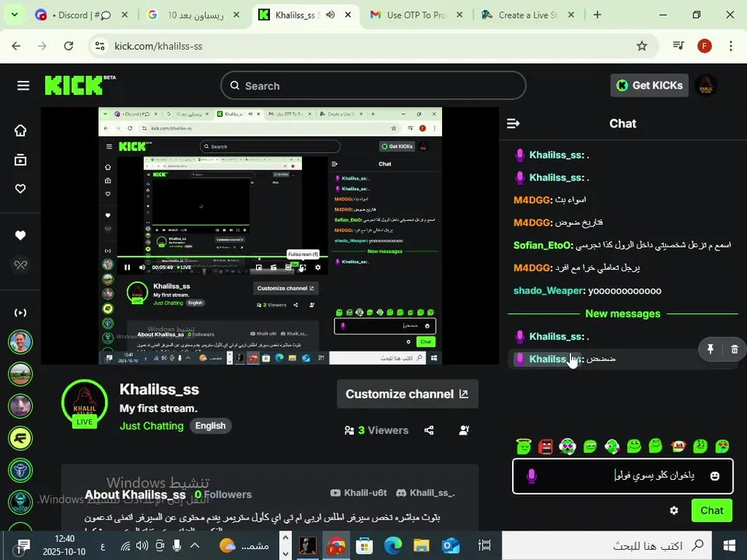The height and width of the screenshot is (560, 747).
Task: Open the Khalil-u6t YouTube link
Action: (x=359, y=493)
